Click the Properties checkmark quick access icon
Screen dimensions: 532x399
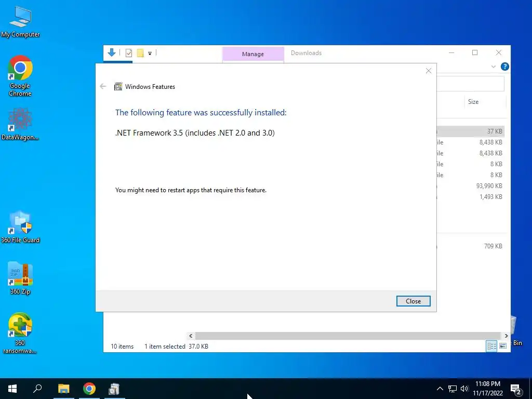pos(129,53)
